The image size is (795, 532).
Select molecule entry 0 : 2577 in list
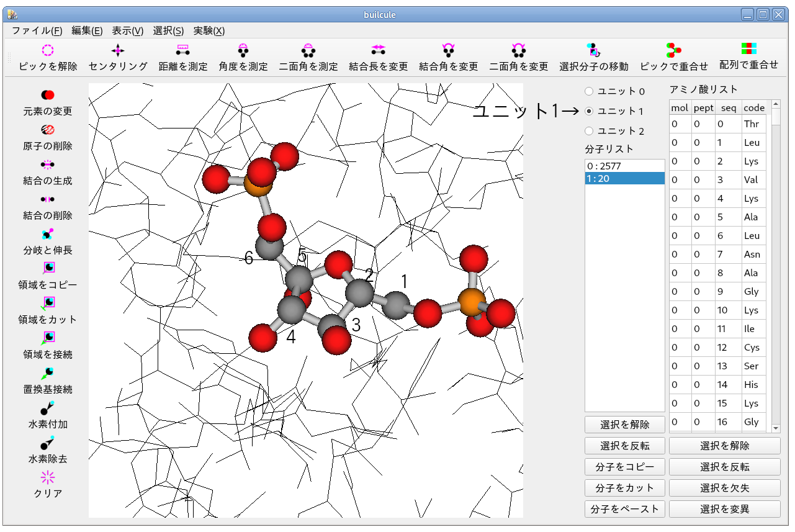coord(624,166)
